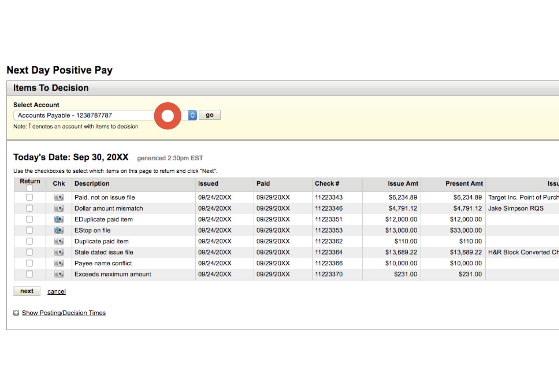Open check image for 'Dollar amount mismatch' item
This screenshot has height=392, width=559.
58,208
